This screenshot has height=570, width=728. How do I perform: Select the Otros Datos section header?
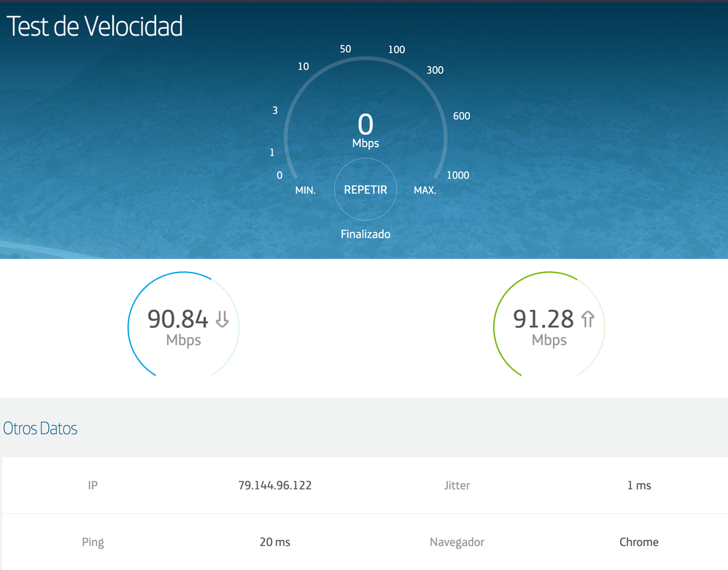point(39,429)
